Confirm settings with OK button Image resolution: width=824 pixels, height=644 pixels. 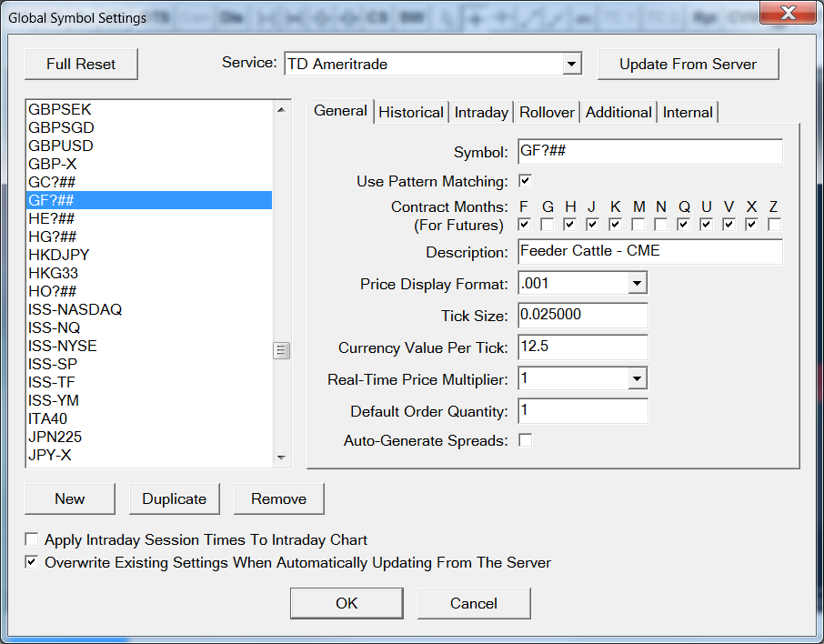347,603
